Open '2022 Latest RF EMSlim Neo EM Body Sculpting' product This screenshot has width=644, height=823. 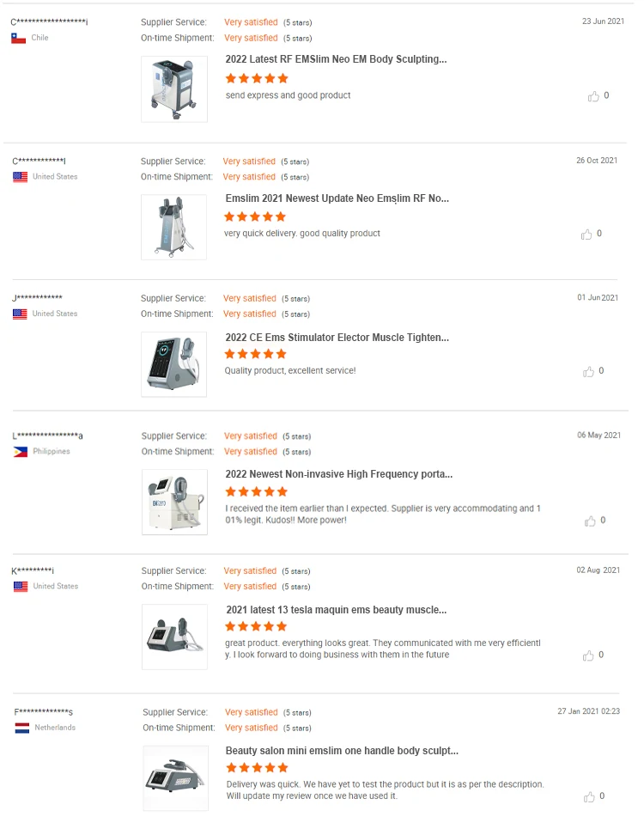coord(336,59)
